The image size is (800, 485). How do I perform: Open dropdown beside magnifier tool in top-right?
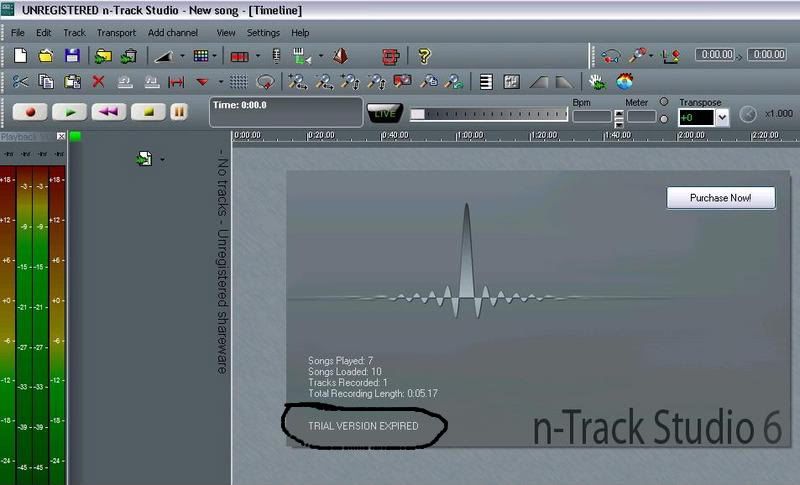(652, 56)
